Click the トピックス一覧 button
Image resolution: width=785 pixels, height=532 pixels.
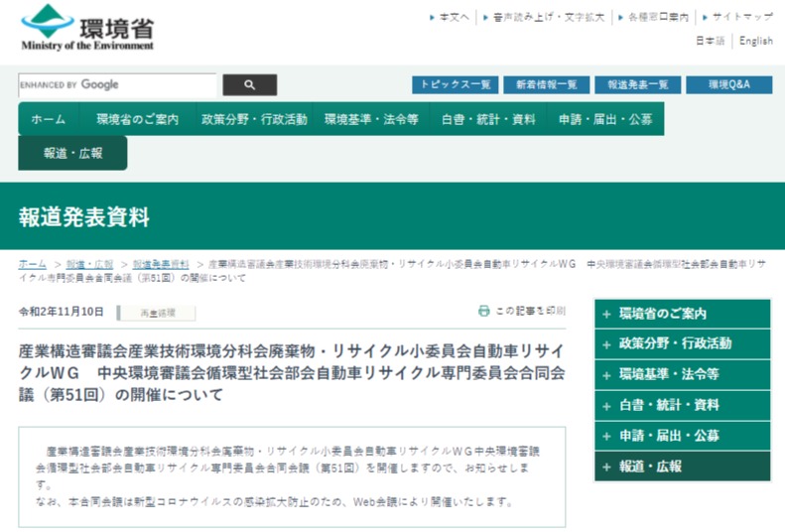pyautogui.click(x=456, y=84)
